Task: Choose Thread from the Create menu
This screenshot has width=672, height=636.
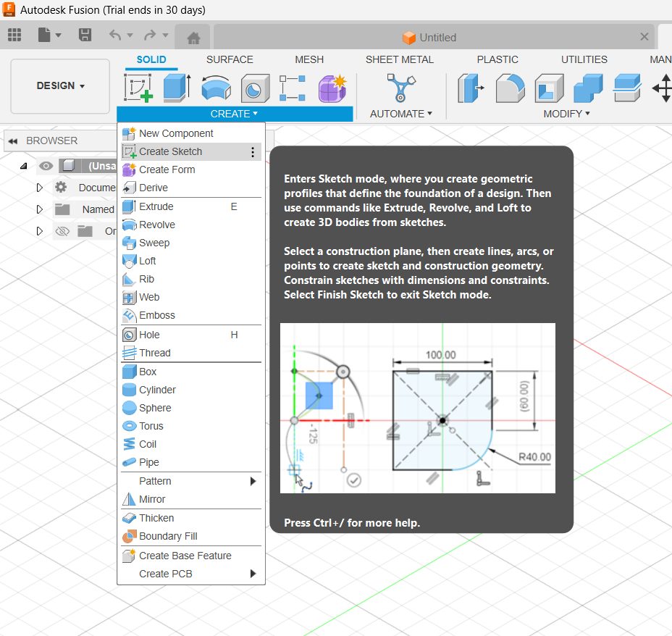Action: click(x=192, y=353)
